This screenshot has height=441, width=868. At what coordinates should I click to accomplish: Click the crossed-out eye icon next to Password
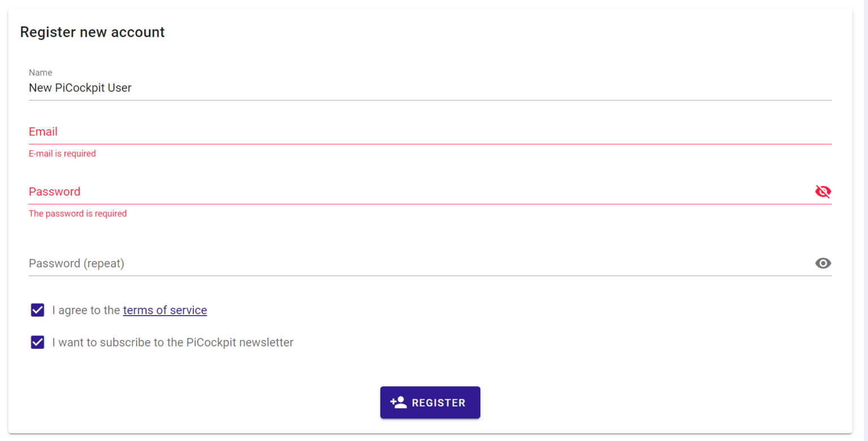(823, 191)
